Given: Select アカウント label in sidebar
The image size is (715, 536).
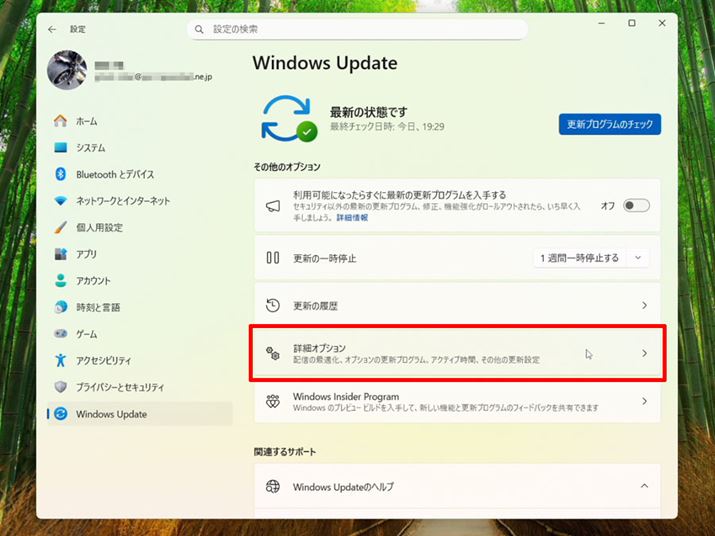Looking at the screenshot, I should [93, 281].
